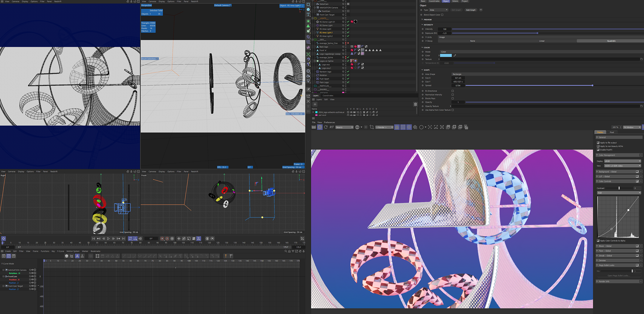This screenshot has height=314, width=644.
Task: Click the light blue Color swatch
Action: [x=446, y=55]
